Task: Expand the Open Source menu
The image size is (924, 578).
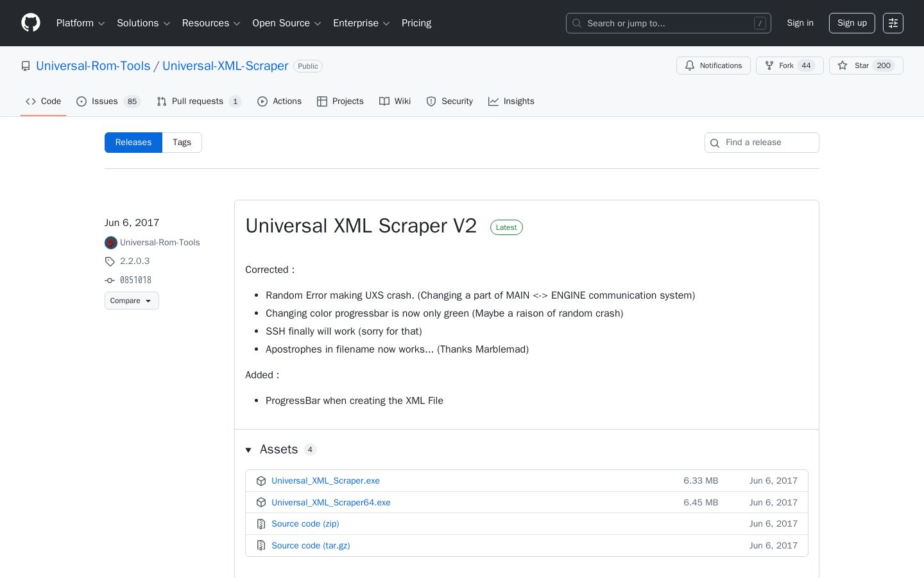Action: pyautogui.click(x=287, y=23)
